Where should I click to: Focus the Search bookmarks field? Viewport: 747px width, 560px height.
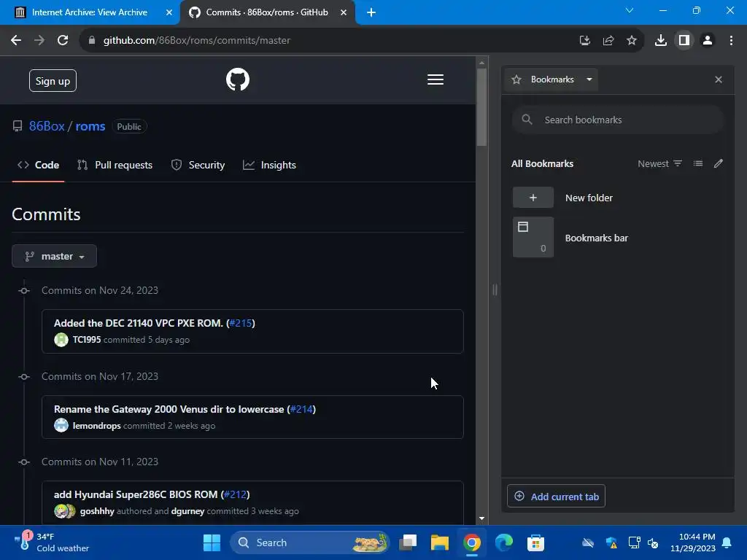[618, 120]
